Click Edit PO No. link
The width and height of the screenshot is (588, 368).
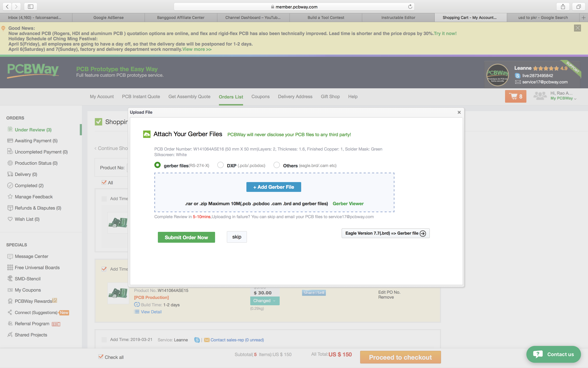389,292
